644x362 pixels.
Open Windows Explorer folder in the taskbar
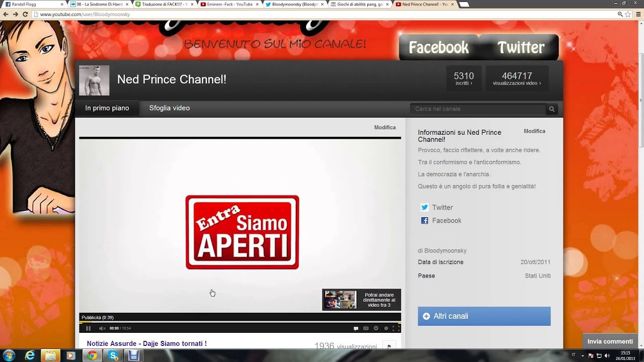(x=51, y=355)
